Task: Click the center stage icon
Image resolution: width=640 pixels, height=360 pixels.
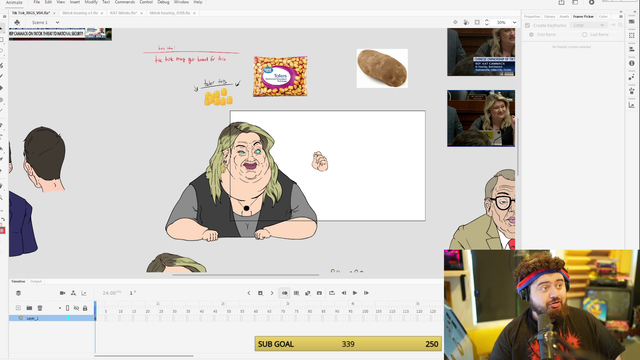Action: point(455,22)
